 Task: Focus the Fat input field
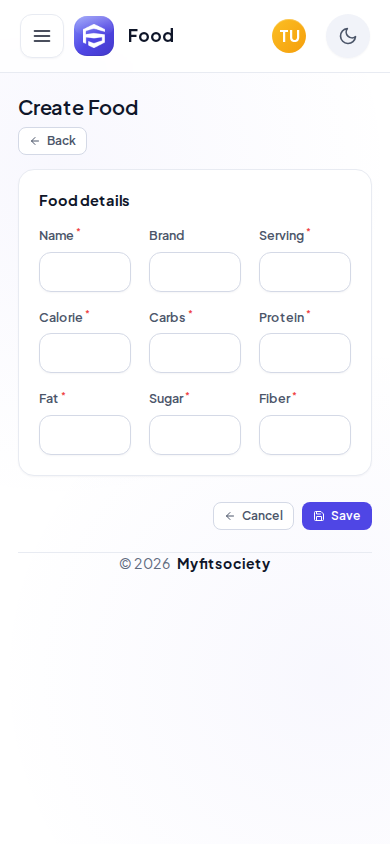click(85, 435)
